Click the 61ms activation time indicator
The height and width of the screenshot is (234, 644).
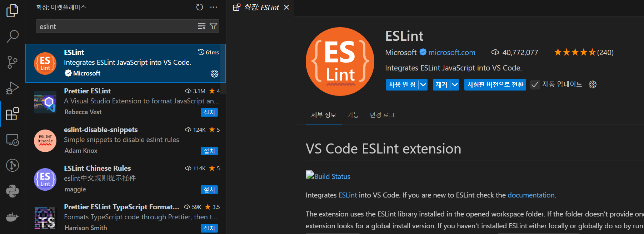[209, 52]
